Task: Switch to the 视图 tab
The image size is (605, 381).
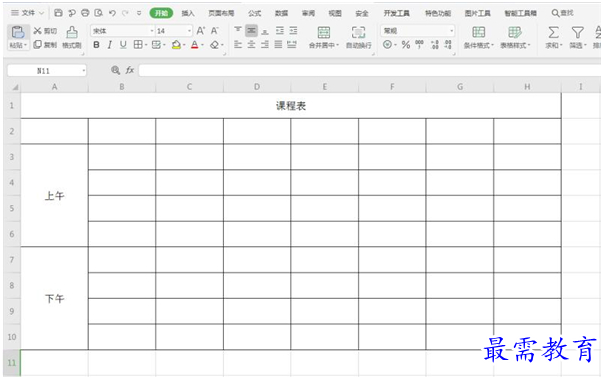Action: point(335,13)
